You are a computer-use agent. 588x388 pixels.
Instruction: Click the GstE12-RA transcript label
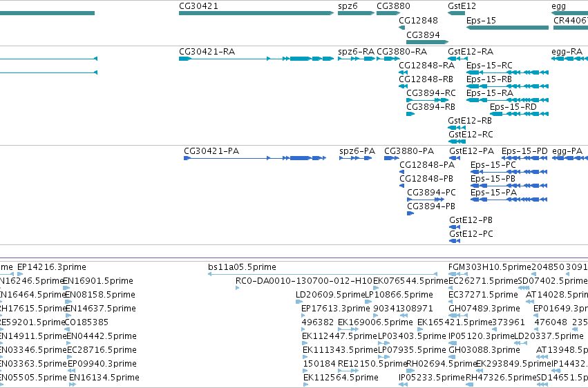[471, 52]
